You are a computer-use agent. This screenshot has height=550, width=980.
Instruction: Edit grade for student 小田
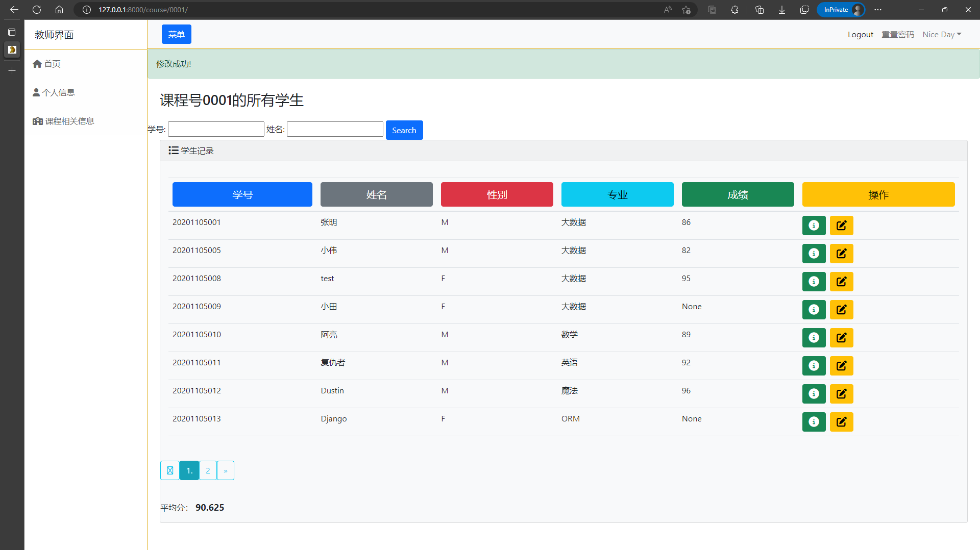tap(841, 310)
